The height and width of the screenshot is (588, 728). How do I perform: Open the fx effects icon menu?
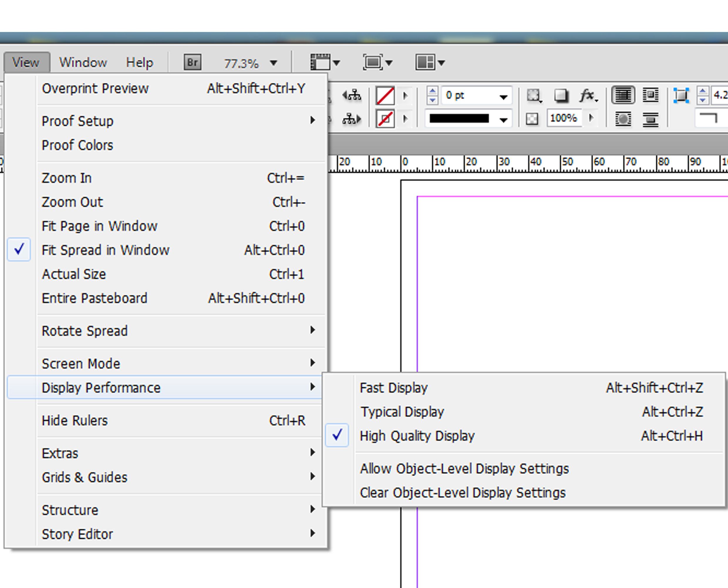[588, 96]
